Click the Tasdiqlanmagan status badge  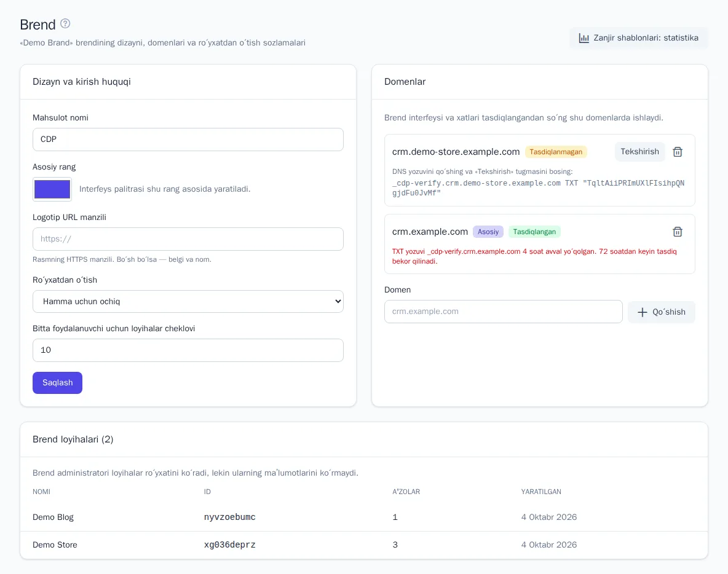point(556,152)
